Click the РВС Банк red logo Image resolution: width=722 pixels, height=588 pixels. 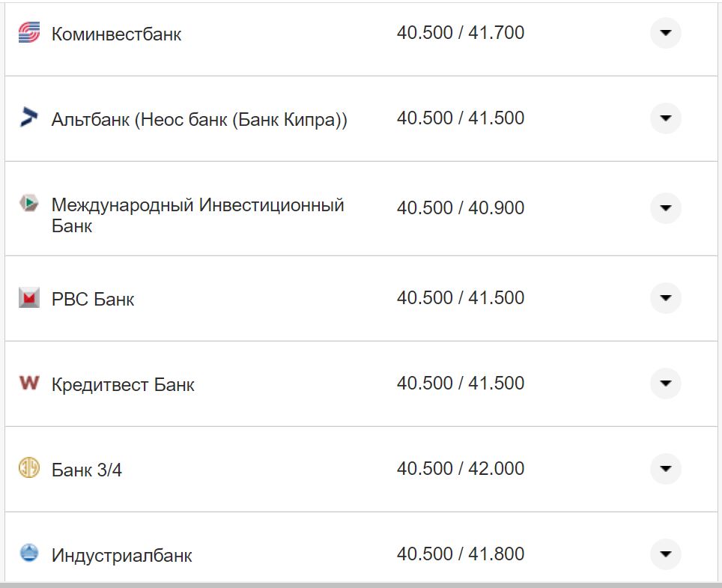(x=28, y=298)
